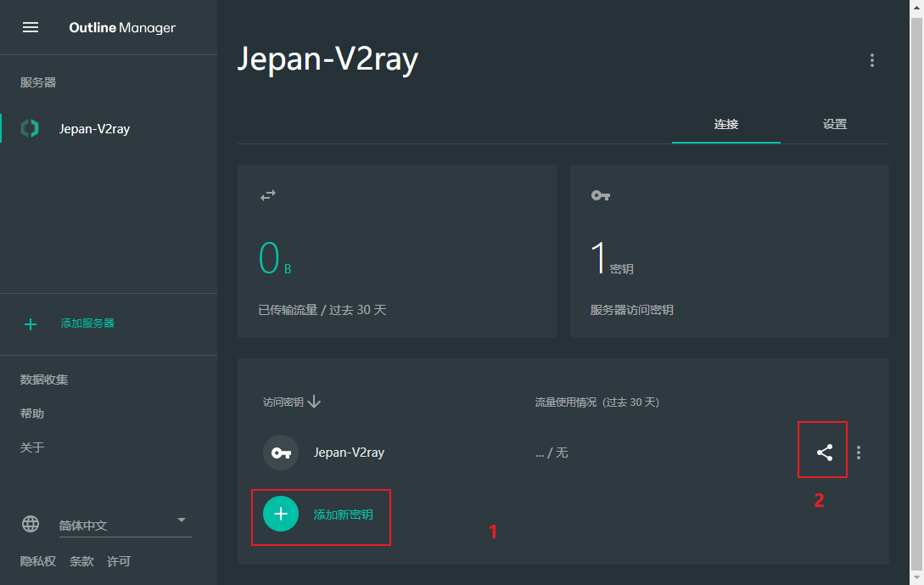924x585 pixels.
Task: Click the globe language icon
Action: (30, 524)
